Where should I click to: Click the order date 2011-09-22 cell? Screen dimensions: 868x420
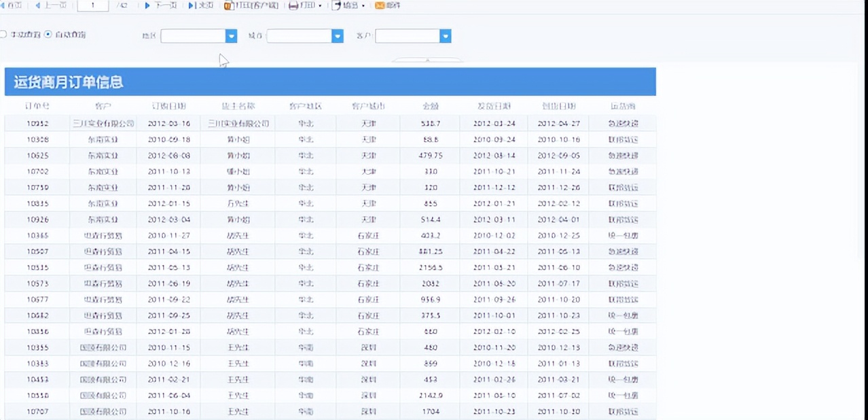(170, 300)
